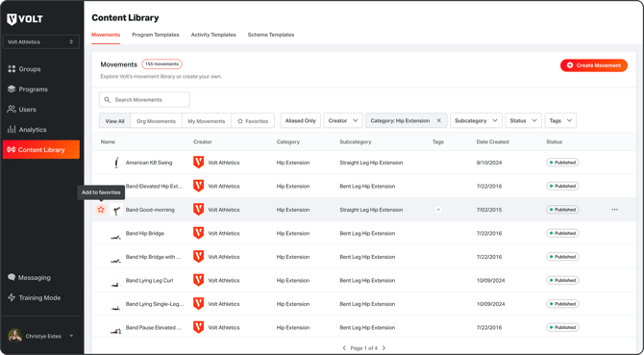Click Christye Estes profile avatar

(15, 336)
